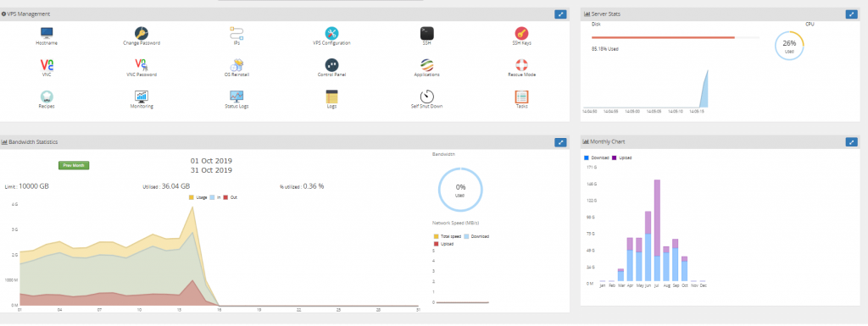Open the Logs icon

(x=331, y=97)
